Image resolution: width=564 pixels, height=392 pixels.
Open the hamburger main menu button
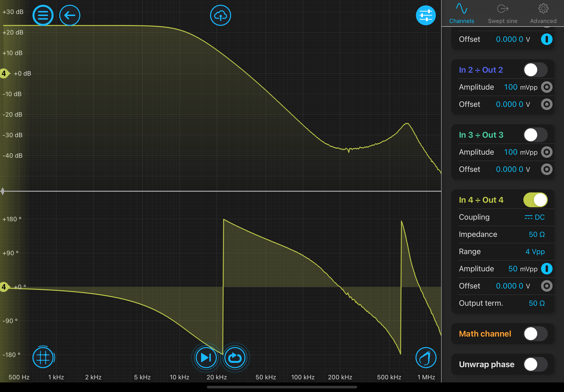point(43,15)
